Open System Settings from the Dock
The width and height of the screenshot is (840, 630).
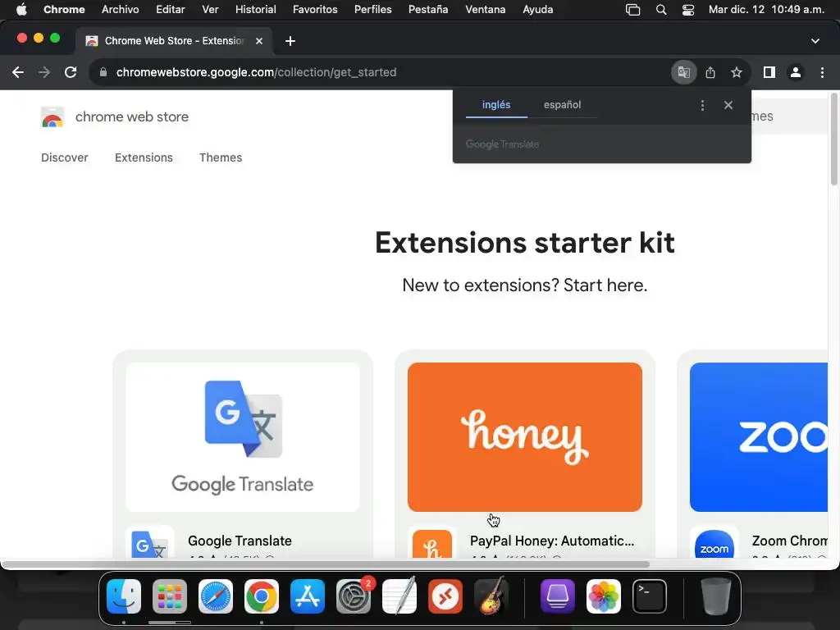coord(354,596)
